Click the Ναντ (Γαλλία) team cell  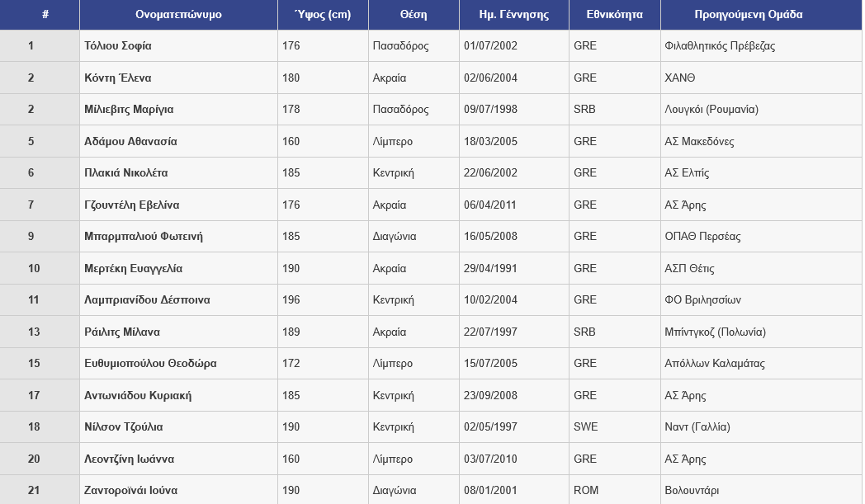(697, 427)
